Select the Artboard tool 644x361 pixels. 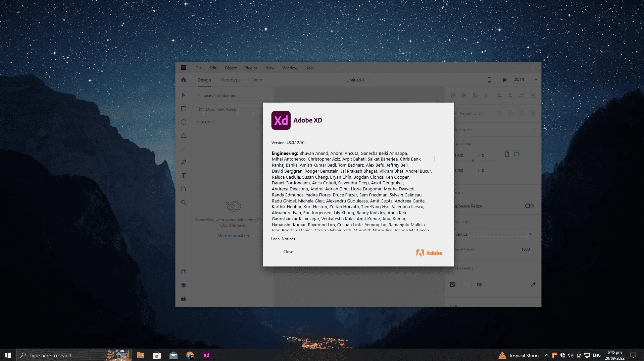tap(184, 189)
